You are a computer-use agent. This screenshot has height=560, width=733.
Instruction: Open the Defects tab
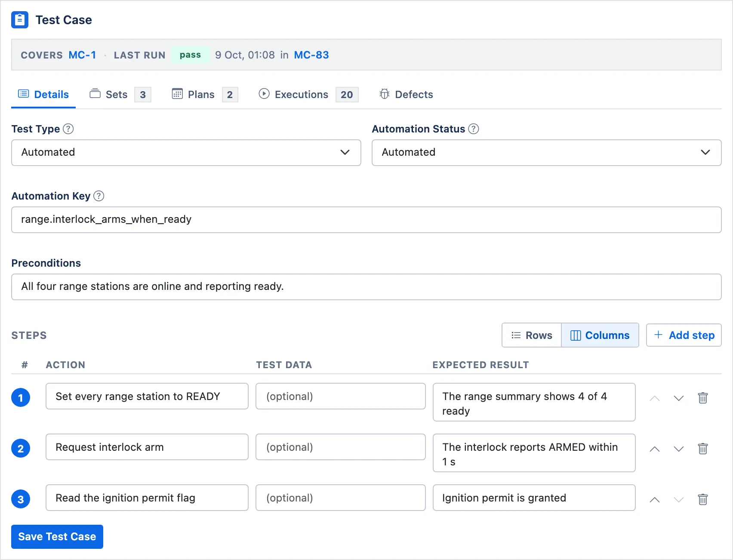coord(406,94)
